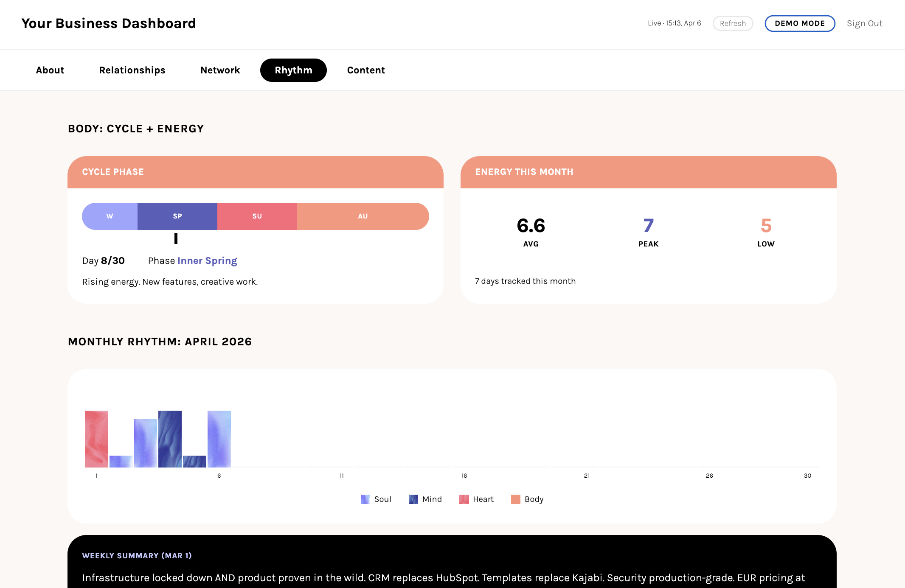
Task: Click the SU segment of the cycle phase bar
Action: tap(257, 216)
